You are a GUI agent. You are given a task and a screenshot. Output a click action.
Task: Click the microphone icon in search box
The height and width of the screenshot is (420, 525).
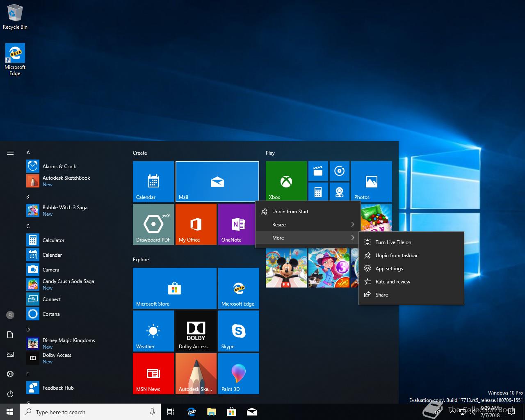153,412
